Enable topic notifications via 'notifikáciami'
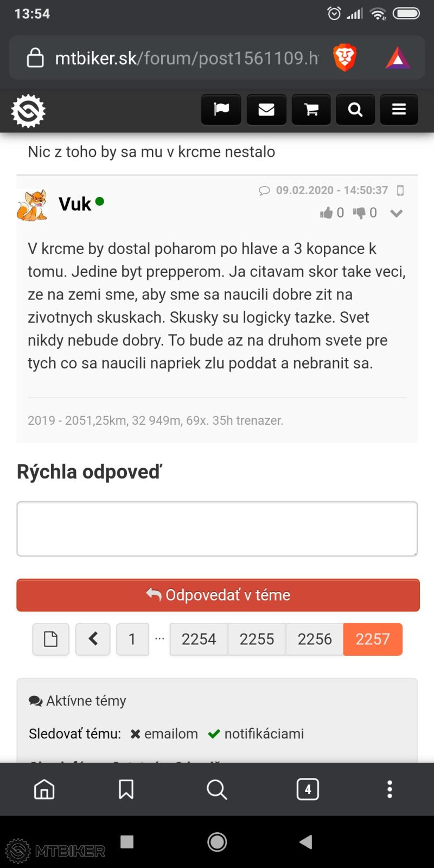The width and height of the screenshot is (434, 868). pyautogui.click(x=264, y=733)
